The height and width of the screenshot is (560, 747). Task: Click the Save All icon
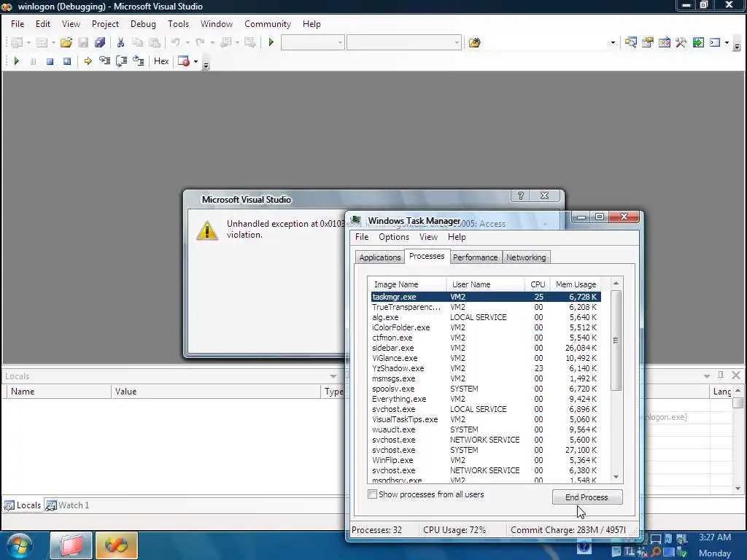pos(99,42)
